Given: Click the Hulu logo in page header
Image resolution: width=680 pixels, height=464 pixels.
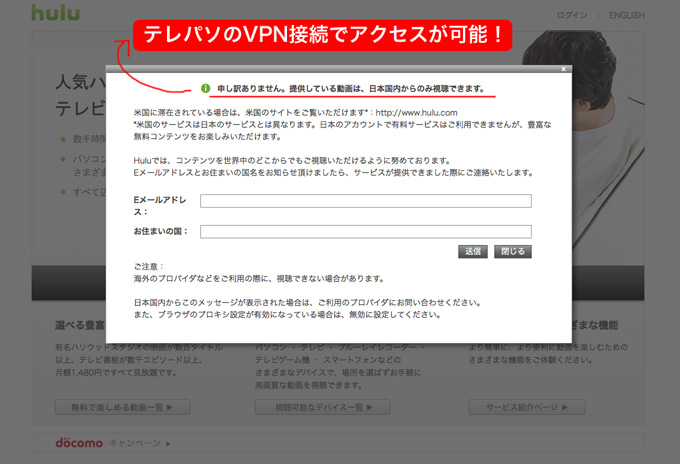Looking at the screenshot, I should pyautogui.click(x=56, y=13).
